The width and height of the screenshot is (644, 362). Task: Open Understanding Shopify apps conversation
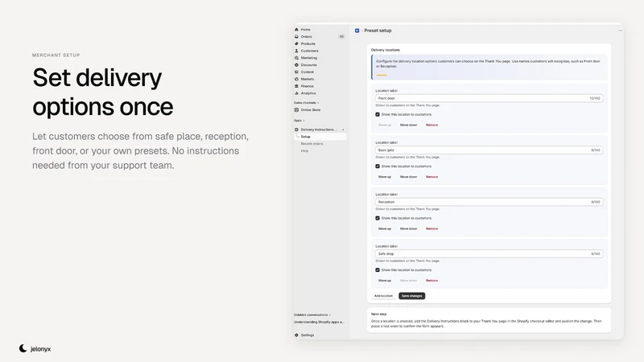tap(319, 323)
